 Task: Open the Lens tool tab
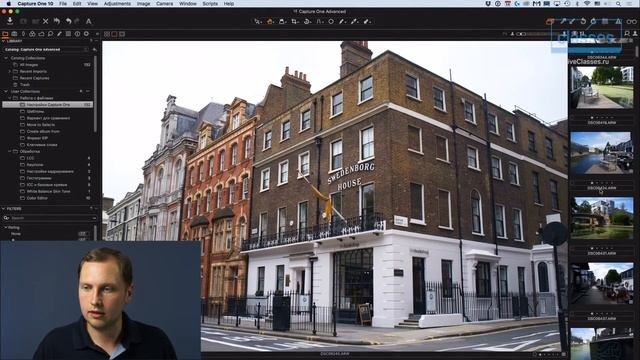pyautogui.click(x=23, y=34)
